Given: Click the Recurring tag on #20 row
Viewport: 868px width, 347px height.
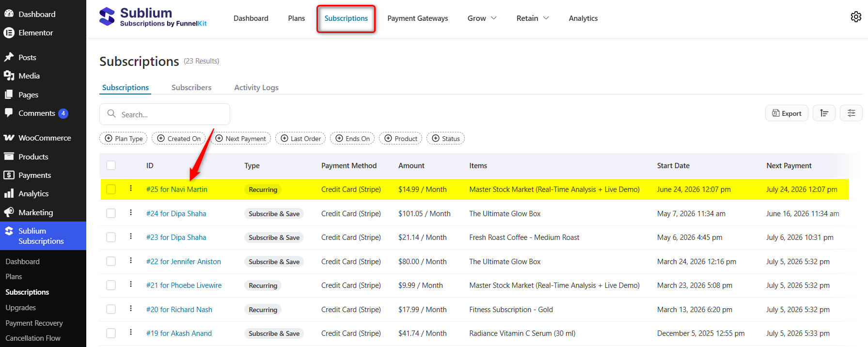Looking at the screenshot, I should pyautogui.click(x=263, y=309).
